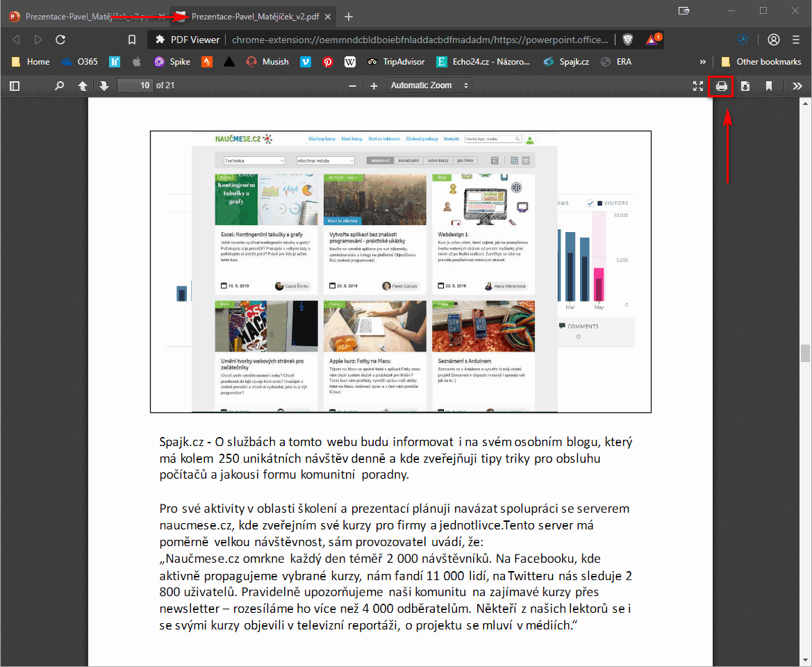This screenshot has height=667, width=812.
Task: Click the vertical scrollbar thumb
Action: click(805, 353)
